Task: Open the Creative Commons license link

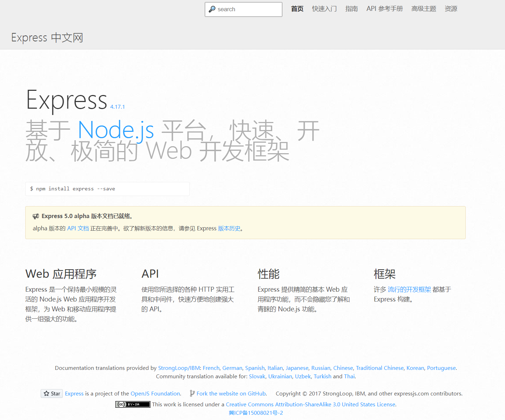Action: 311,404
